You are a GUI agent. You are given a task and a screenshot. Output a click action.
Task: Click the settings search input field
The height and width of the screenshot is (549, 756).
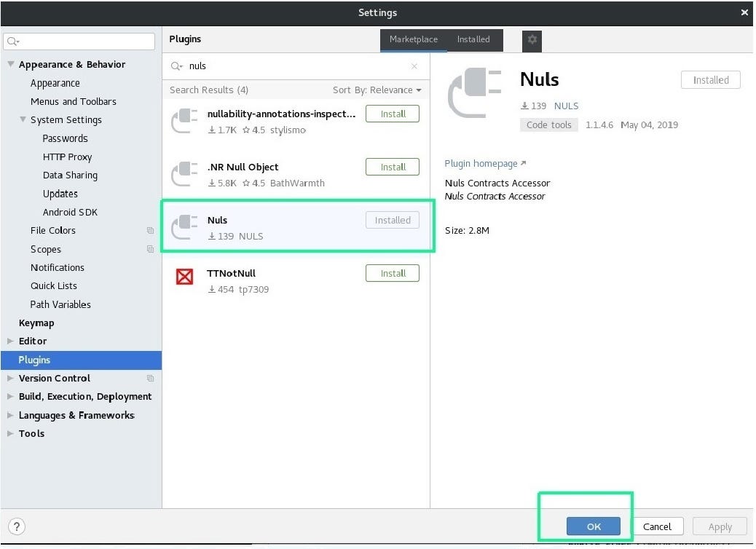click(x=79, y=42)
